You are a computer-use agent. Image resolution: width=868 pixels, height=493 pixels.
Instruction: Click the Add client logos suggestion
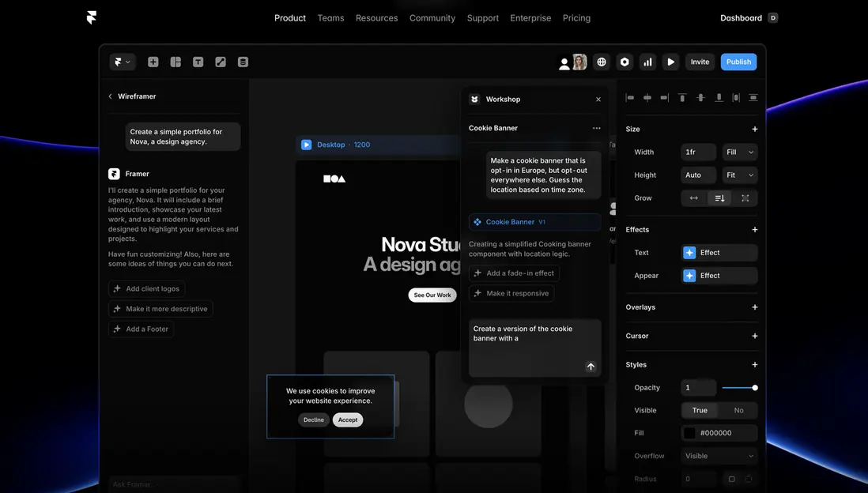[x=147, y=289]
